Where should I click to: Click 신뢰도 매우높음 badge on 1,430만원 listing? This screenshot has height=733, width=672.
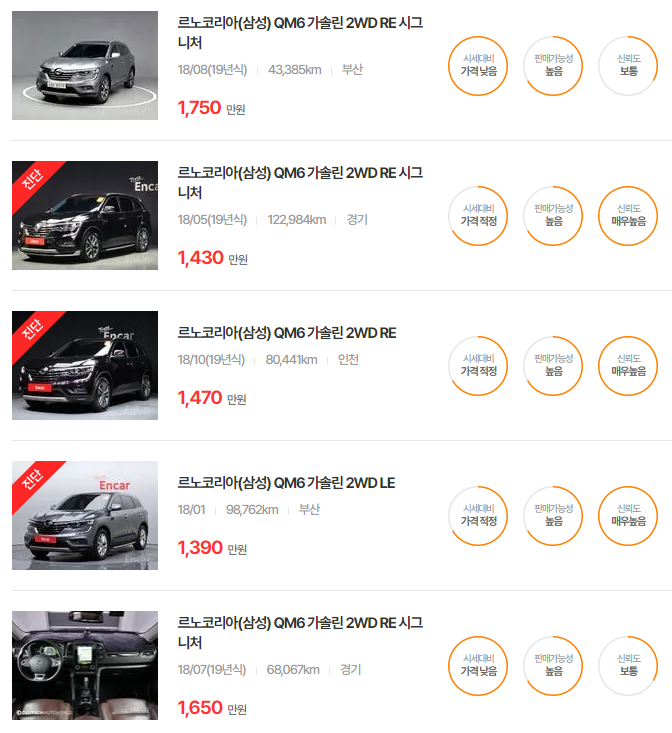point(628,216)
